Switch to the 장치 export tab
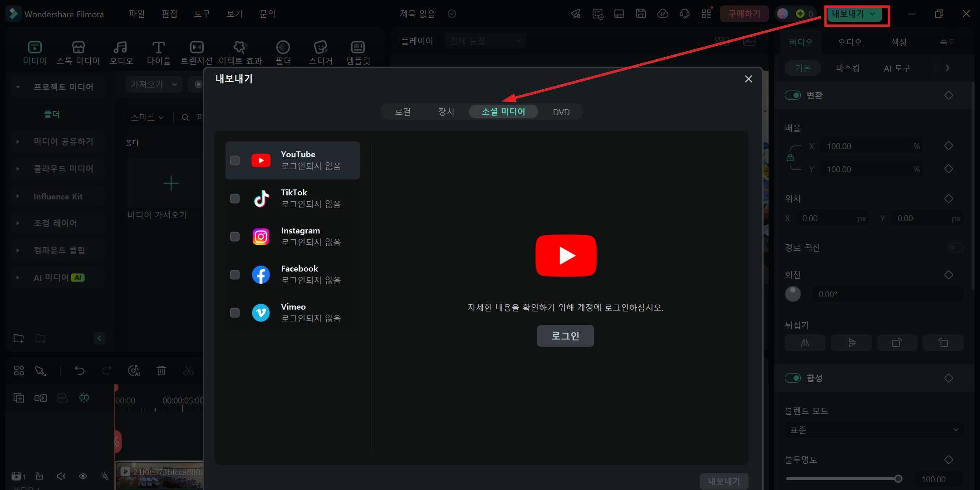This screenshot has width=980, height=490. coord(446,112)
